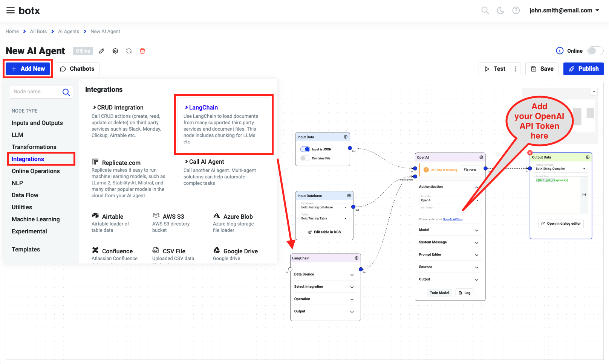The width and height of the screenshot is (609, 364).
Task: Click the pencil edit icon beside agent name
Action: click(x=101, y=51)
